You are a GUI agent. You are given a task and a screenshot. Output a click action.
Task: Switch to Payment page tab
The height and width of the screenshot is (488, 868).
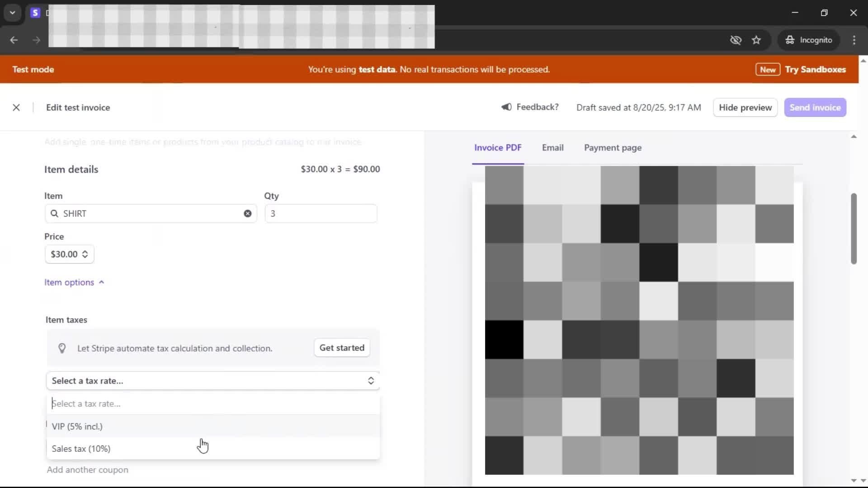[613, 148]
